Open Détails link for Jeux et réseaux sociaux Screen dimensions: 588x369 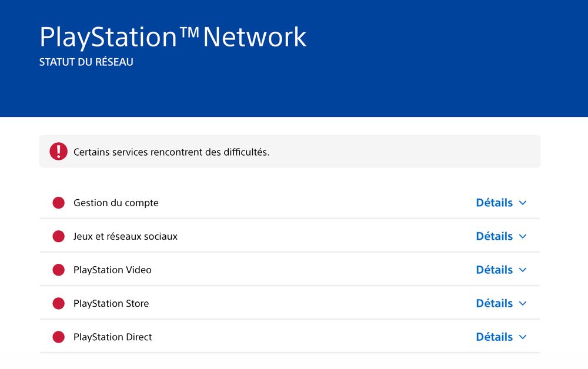coord(495,236)
